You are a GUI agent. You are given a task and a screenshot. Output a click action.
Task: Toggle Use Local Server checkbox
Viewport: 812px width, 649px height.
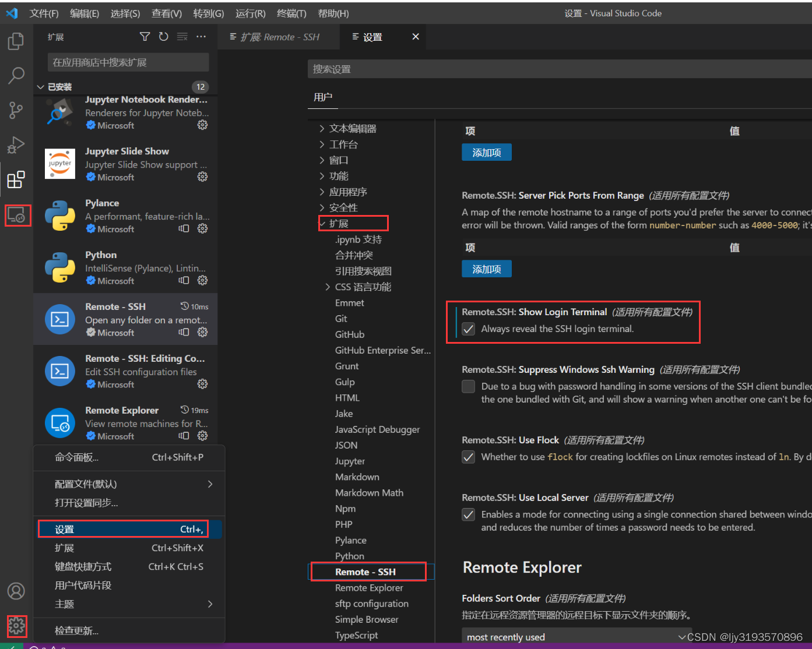coord(468,514)
